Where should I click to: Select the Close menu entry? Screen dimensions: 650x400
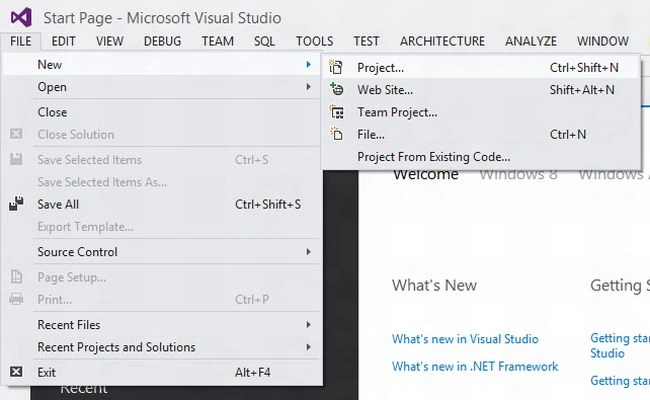tap(52, 112)
